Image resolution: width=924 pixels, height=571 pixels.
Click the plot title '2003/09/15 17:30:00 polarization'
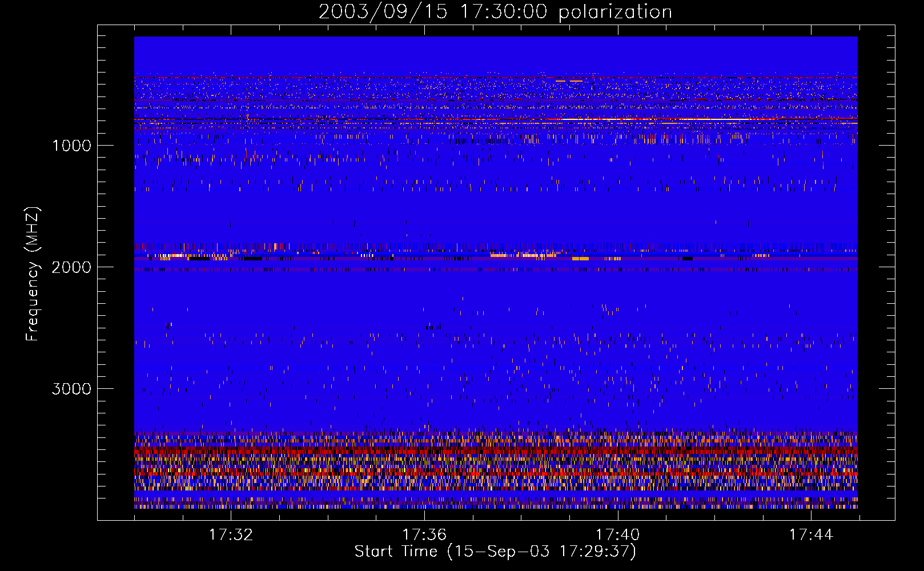click(495, 12)
